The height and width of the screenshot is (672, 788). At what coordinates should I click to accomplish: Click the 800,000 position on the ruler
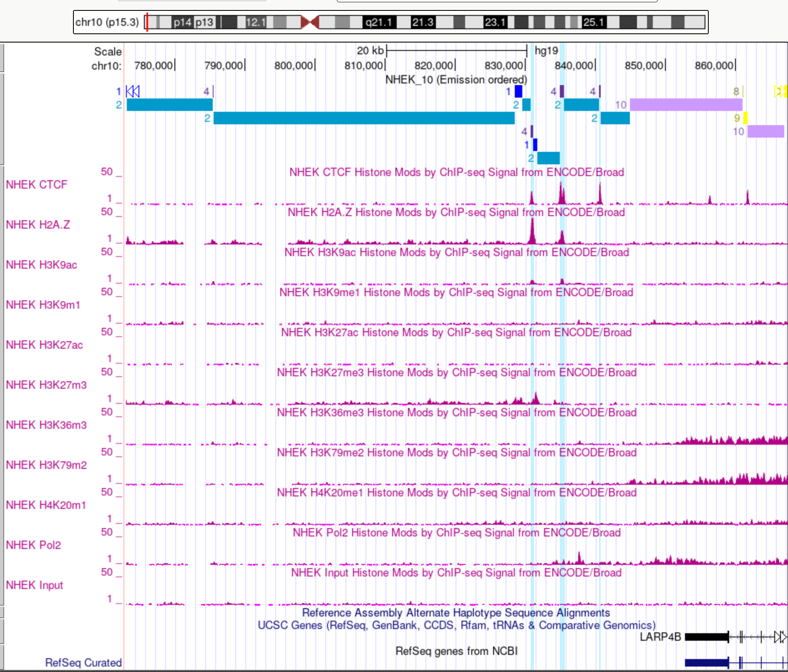tap(294, 65)
